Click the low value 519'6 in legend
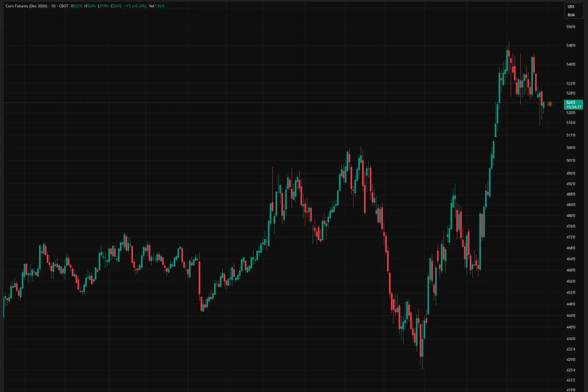Screen dimensions: 588x392 click(x=105, y=6)
